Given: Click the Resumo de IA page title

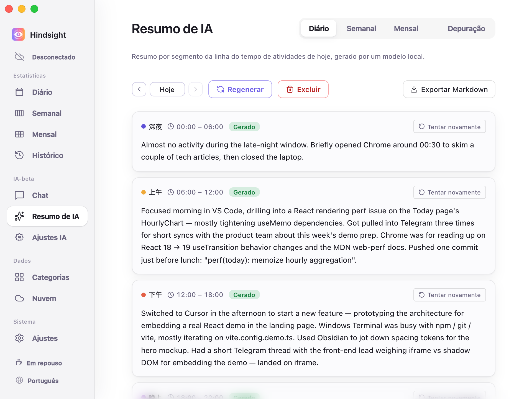Looking at the screenshot, I should click(x=172, y=29).
